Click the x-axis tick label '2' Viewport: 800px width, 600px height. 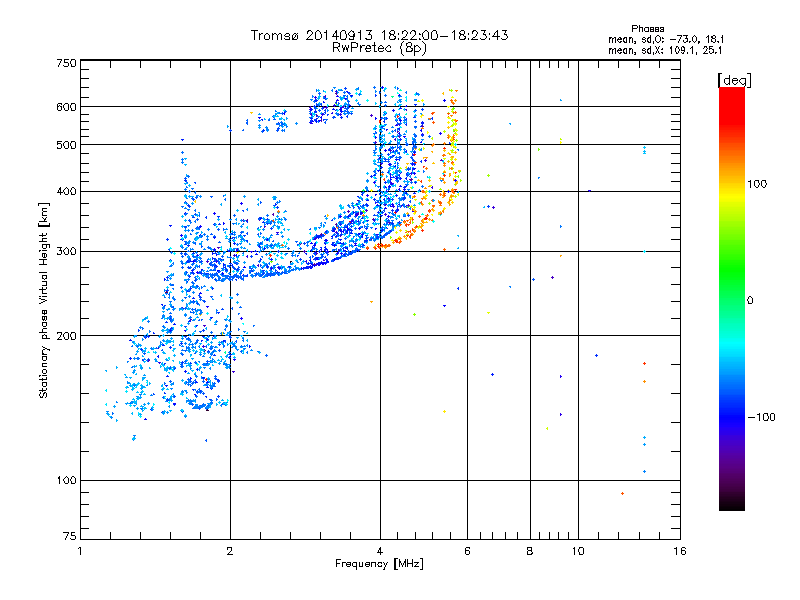230,551
